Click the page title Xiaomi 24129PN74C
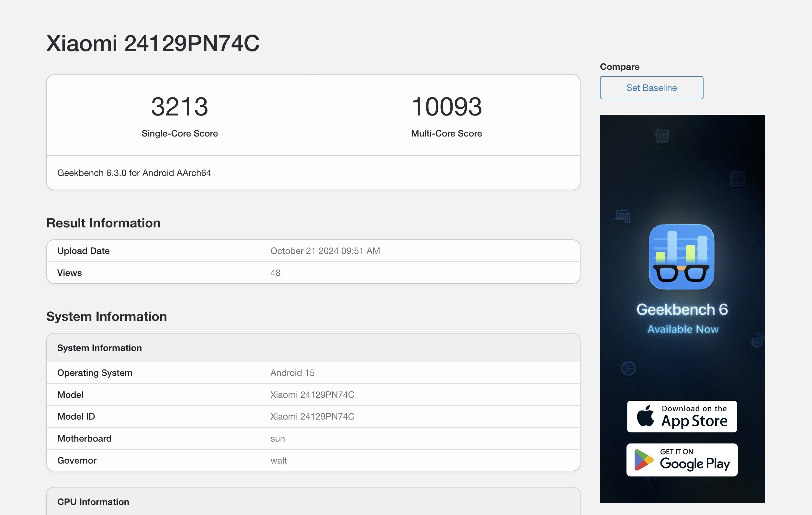The width and height of the screenshot is (812, 515). (x=153, y=43)
